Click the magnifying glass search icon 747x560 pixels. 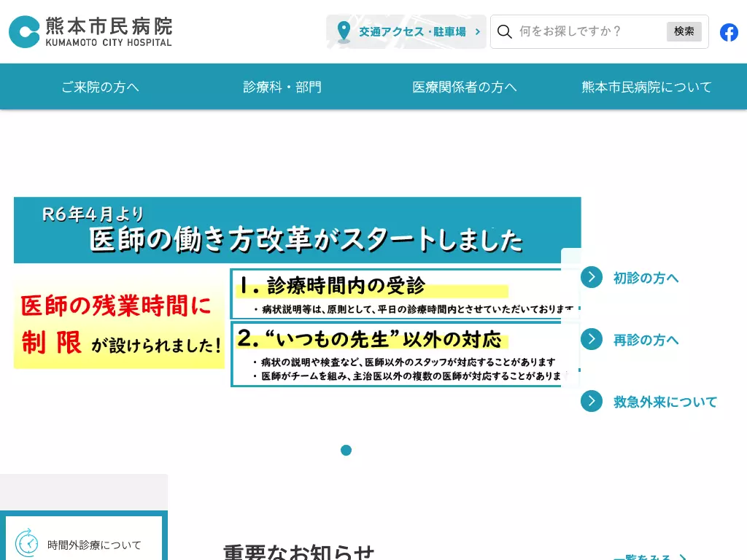[504, 31]
